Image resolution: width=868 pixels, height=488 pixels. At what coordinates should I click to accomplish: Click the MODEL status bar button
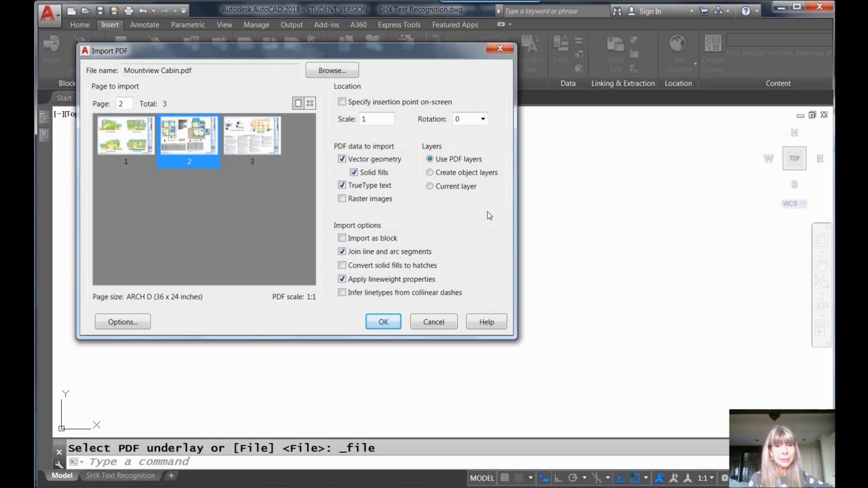tap(482, 478)
